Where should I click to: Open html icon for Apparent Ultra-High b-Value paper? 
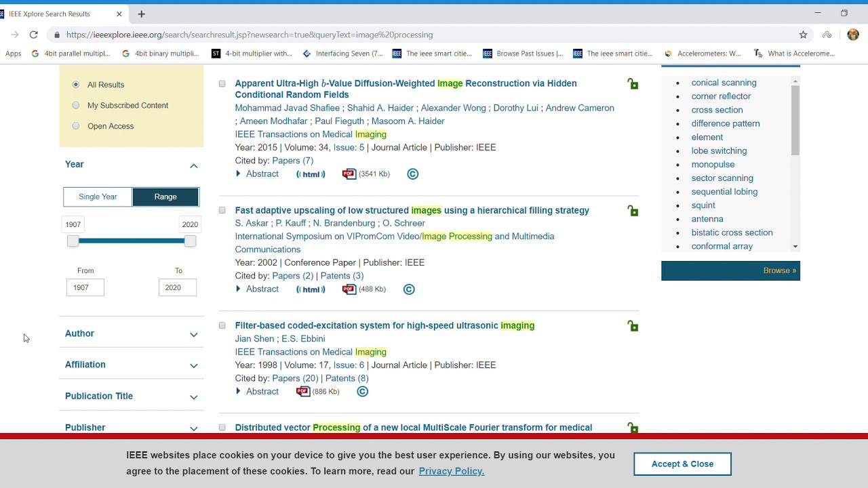(x=311, y=174)
